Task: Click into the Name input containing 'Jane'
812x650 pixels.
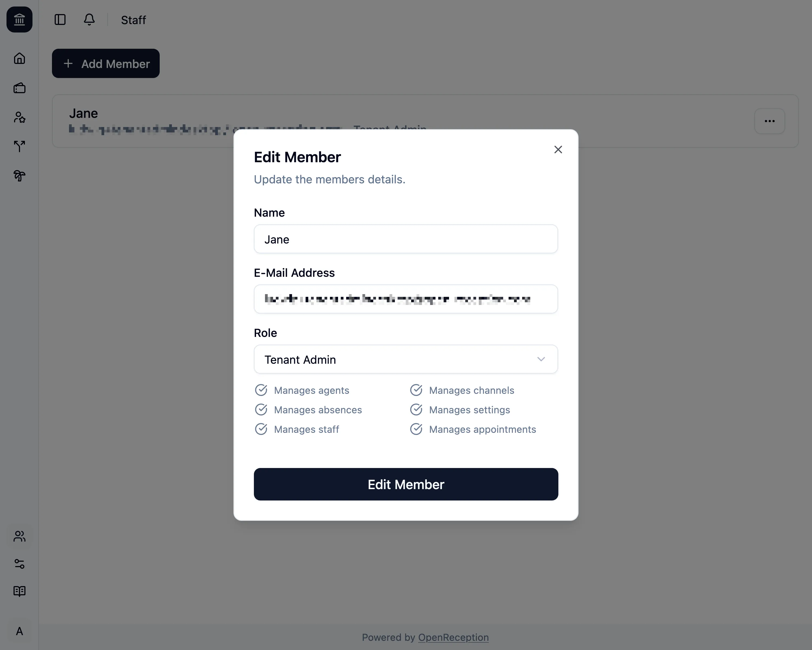Action: (406, 239)
